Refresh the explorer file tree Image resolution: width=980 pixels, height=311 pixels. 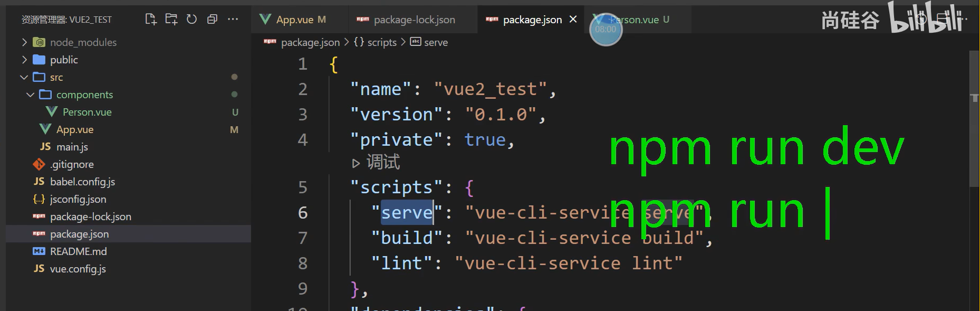(x=192, y=20)
